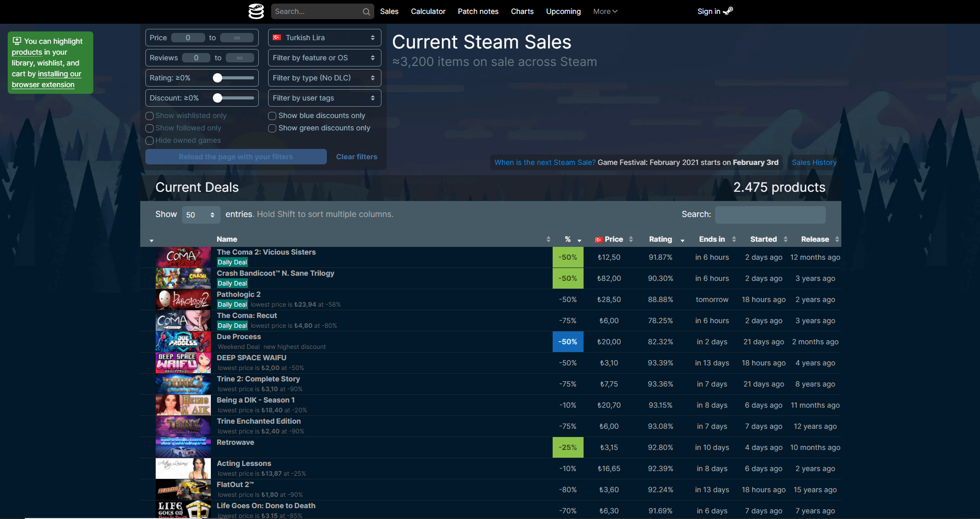Open Trine Enchanted Edition thumbnail
Screen dimensions: 980x519
(183, 426)
